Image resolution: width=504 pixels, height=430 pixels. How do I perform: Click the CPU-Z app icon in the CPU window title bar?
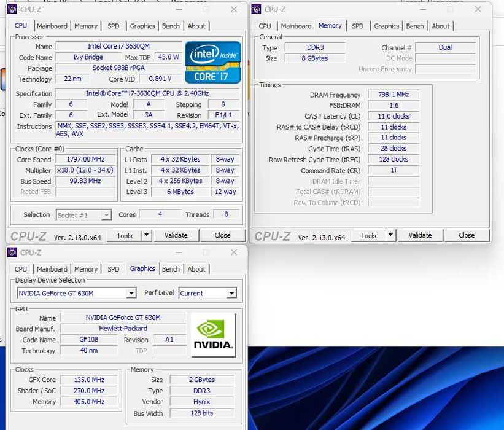point(12,9)
